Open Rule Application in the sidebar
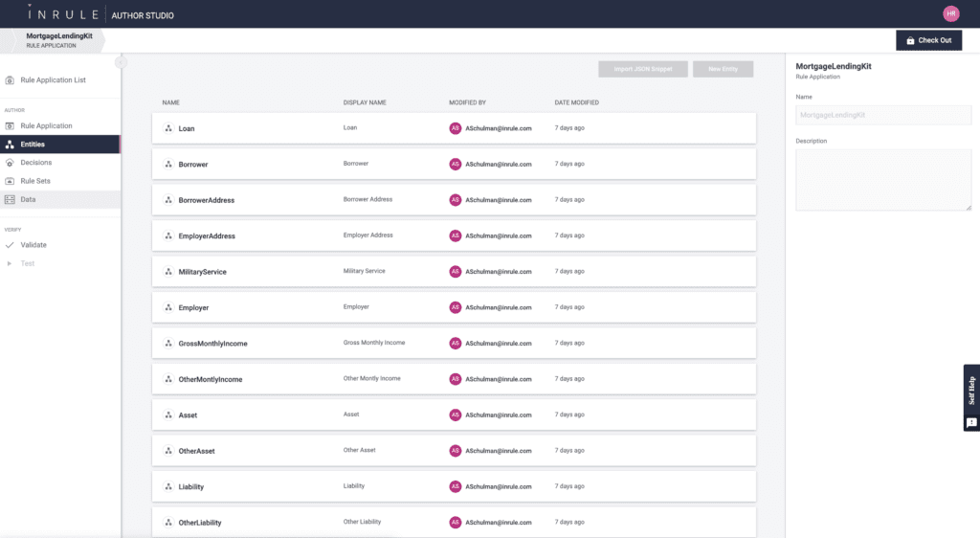The width and height of the screenshot is (980, 538). click(x=46, y=126)
